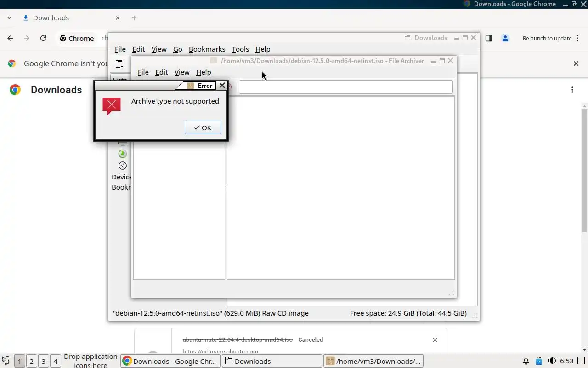Switch to workspace 4
This screenshot has height=368, width=588.
55,361
